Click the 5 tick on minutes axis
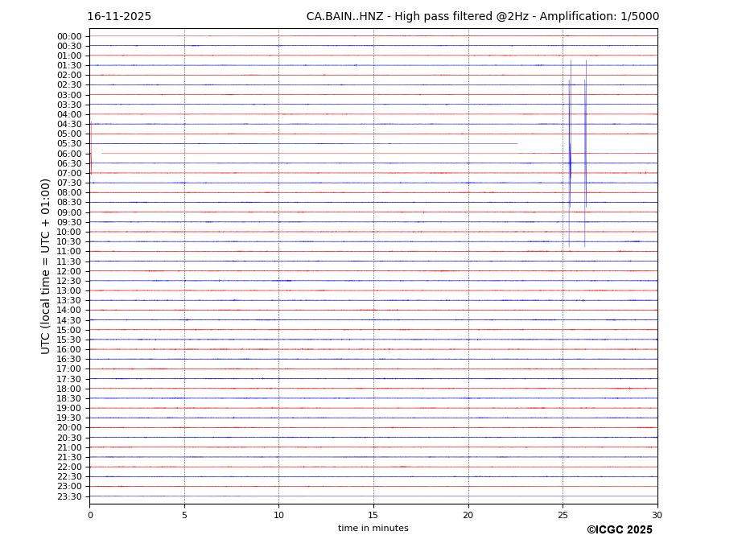The width and height of the screenshot is (746, 560). pos(184,515)
